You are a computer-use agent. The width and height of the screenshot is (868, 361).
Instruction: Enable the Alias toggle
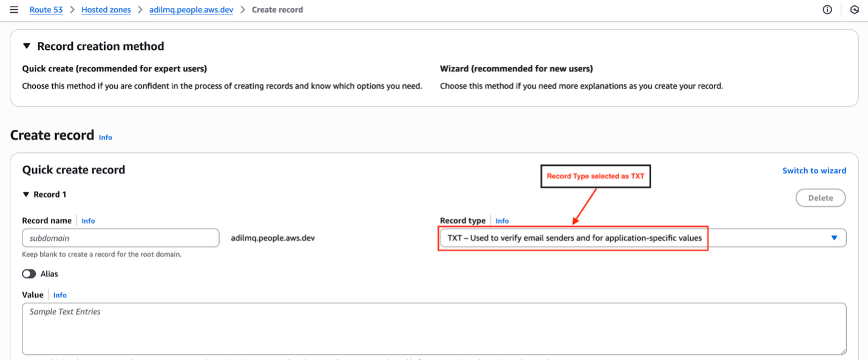pyautogui.click(x=29, y=274)
